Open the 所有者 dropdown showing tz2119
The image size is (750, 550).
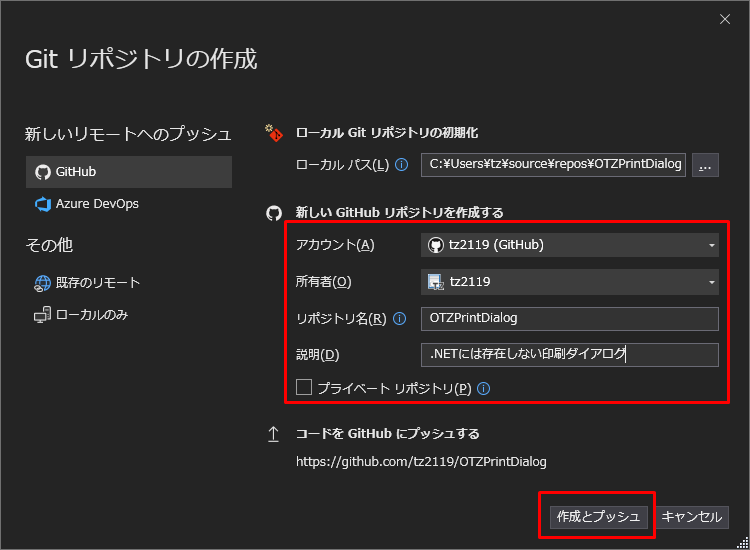pos(570,282)
